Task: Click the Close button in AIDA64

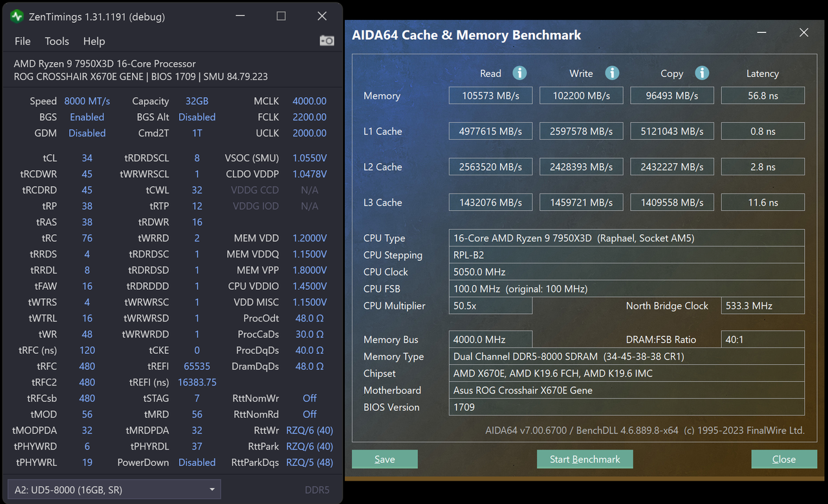Action: (784, 459)
